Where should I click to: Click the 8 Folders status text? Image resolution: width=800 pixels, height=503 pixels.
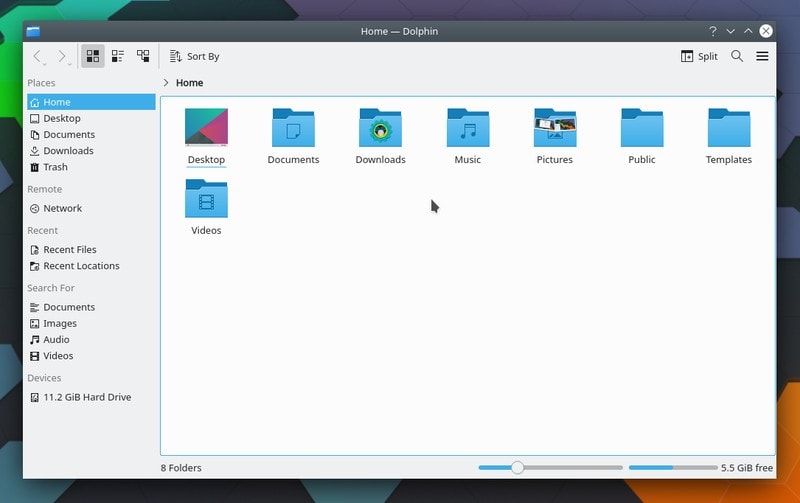pos(181,468)
